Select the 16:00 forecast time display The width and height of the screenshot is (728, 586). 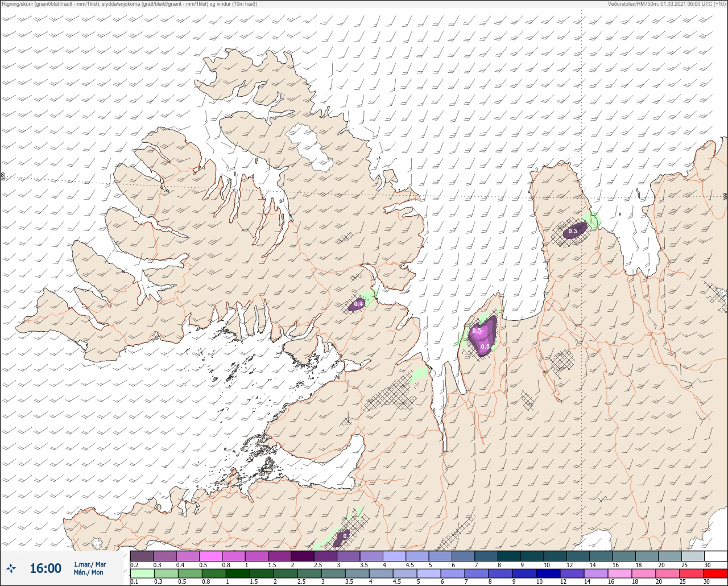coord(45,568)
